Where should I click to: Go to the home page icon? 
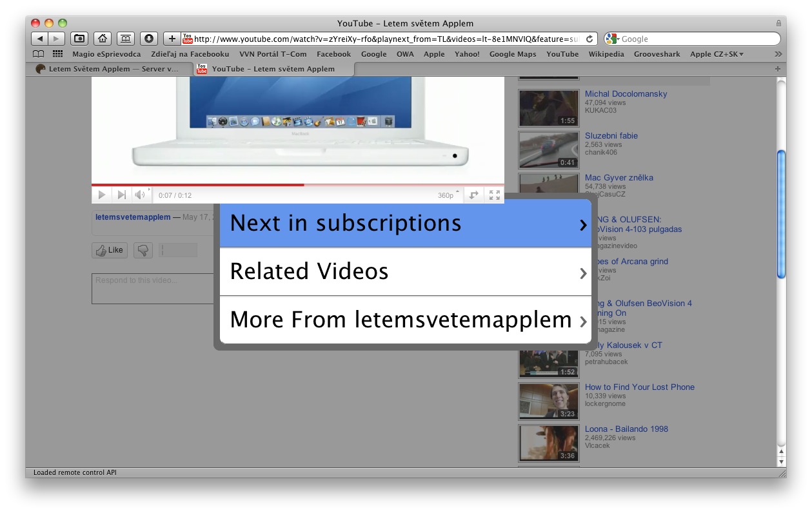click(102, 39)
